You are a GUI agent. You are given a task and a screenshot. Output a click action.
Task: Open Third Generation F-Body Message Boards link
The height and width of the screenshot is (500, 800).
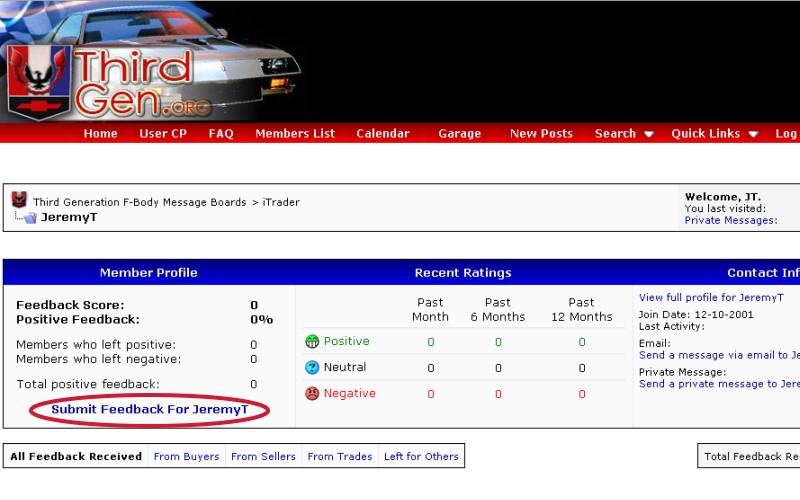pyautogui.click(x=139, y=202)
